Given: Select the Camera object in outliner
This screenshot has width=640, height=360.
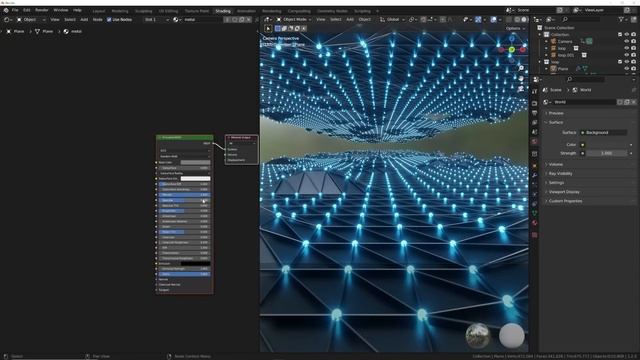Looking at the screenshot, I should coord(565,41).
